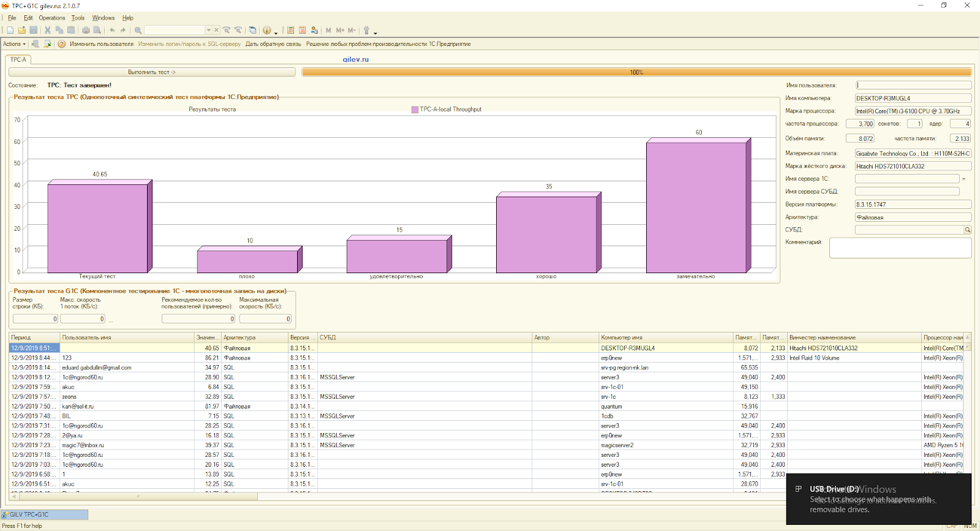Screen dimensions: 980x531
Task: Open the Edit menu
Action: pyautogui.click(x=28, y=18)
